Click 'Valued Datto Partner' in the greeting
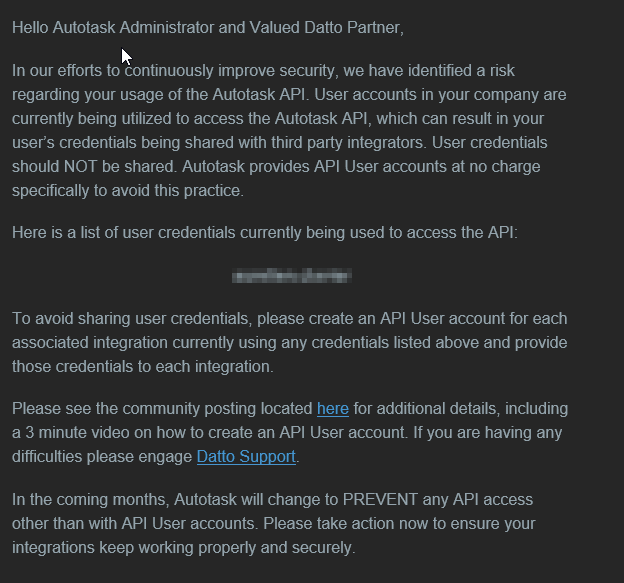 [326, 27]
